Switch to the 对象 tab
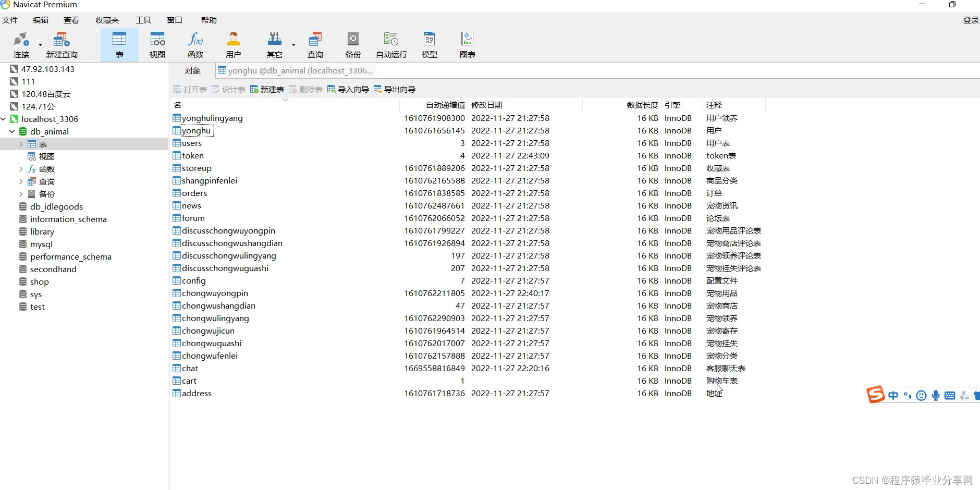The height and width of the screenshot is (490, 980). pos(192,71)
